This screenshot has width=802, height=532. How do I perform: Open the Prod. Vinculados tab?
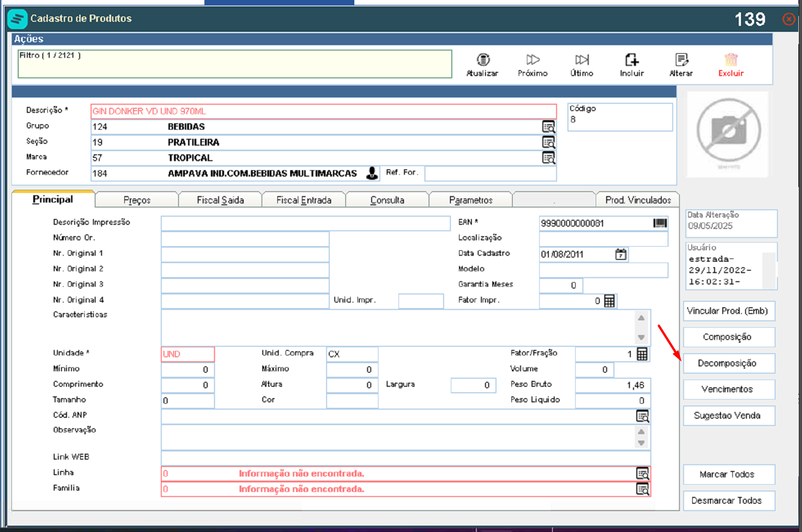click(x=638, y=200)
